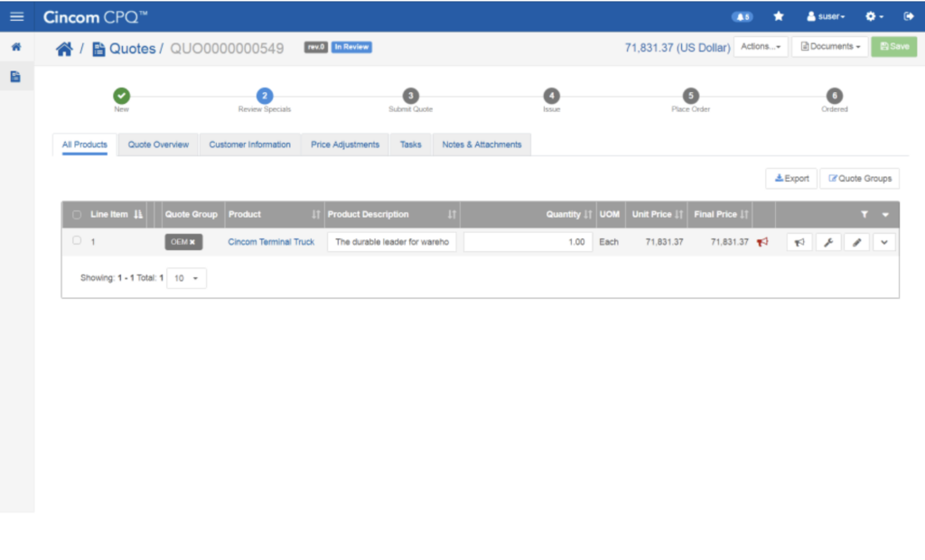Screen dimensions: 925x560
Task: Click the In Review status badge
Action: click(351, 47)
